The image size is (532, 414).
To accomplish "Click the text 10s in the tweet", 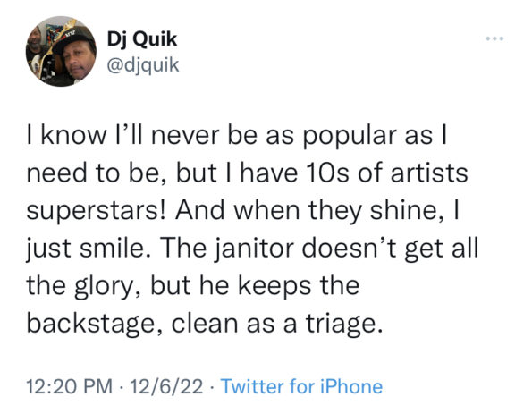I will click(x=326, y=173).
